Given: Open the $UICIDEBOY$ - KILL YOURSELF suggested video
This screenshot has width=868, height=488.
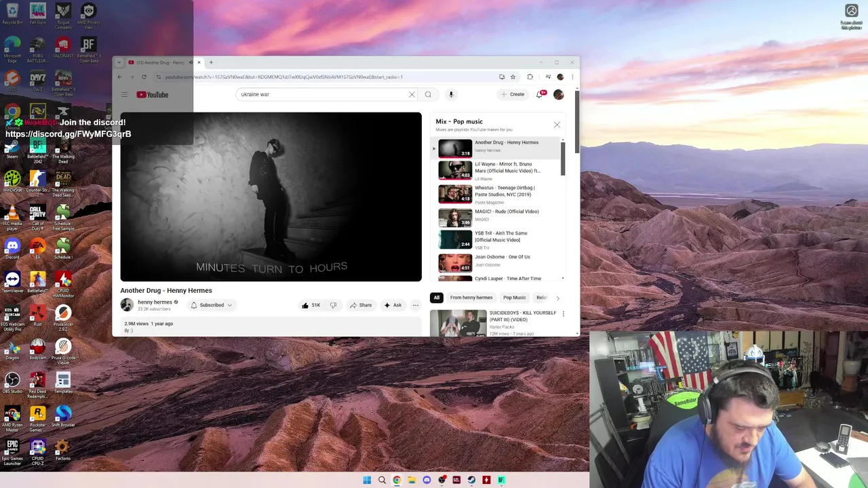Looking at the screenshot, I should click(494, 323).
